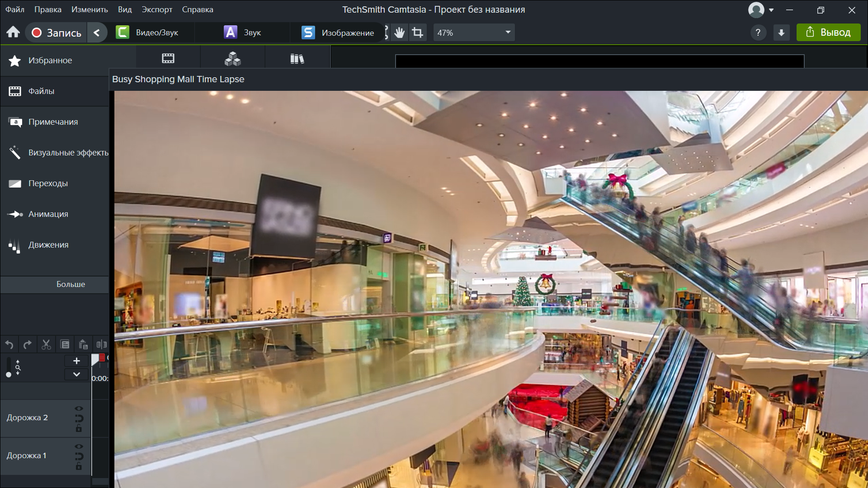Open the Переходы tab in the sidebar
The width and height of the screenshot is (868, 488).
click(48, 183)
